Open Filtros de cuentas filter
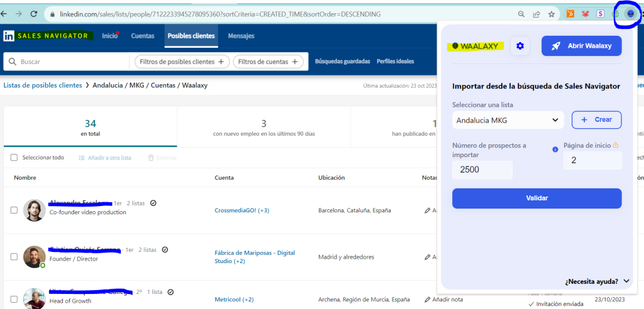Viewport: 644px width, 309px height. pos(268,62)
